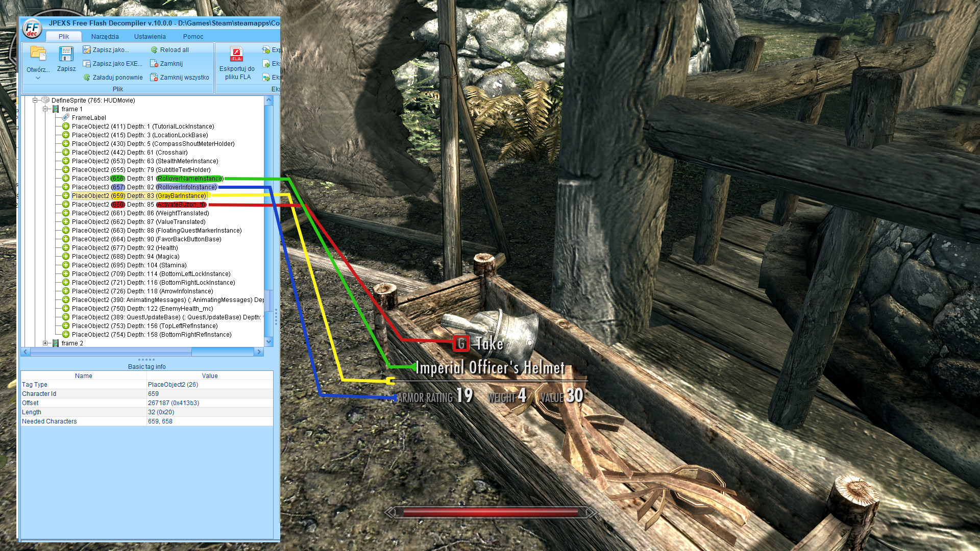Click the Reload all icon
Viewport: 980px width, 551px height.
click(154, 50)
